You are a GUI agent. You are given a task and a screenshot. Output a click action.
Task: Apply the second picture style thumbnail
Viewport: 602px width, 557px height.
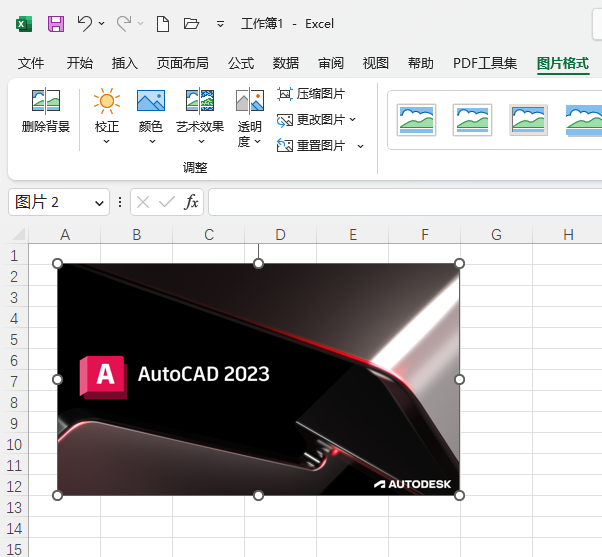coord(472,120)
